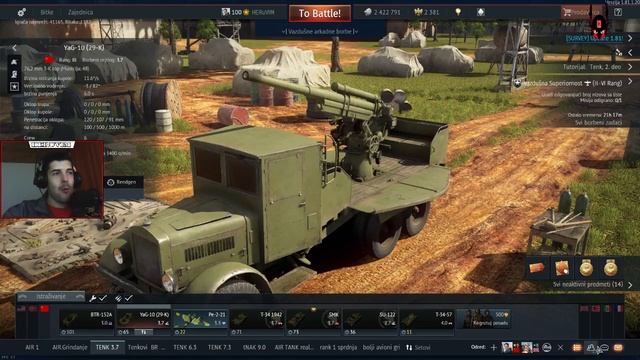Image resolution: width=640 pixels, height=360 pixels.
Task: Expand the battle task arrow
Action: (630, 82)
